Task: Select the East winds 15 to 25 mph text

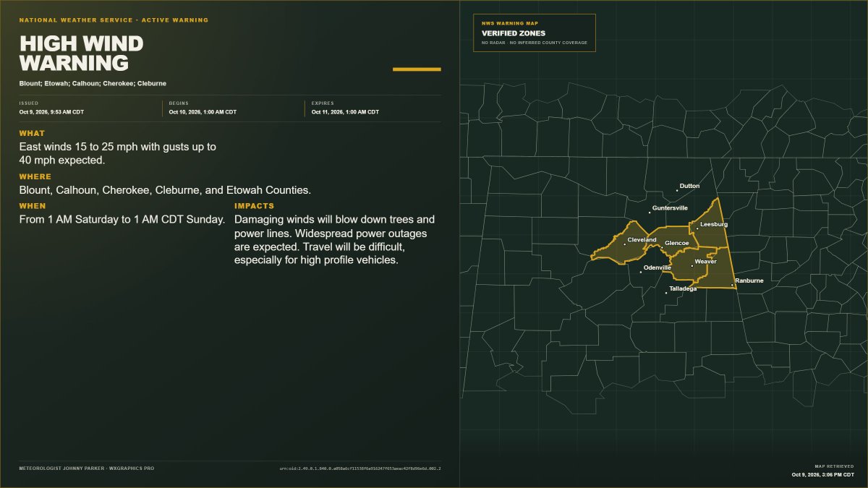Action: coord(118,153)
